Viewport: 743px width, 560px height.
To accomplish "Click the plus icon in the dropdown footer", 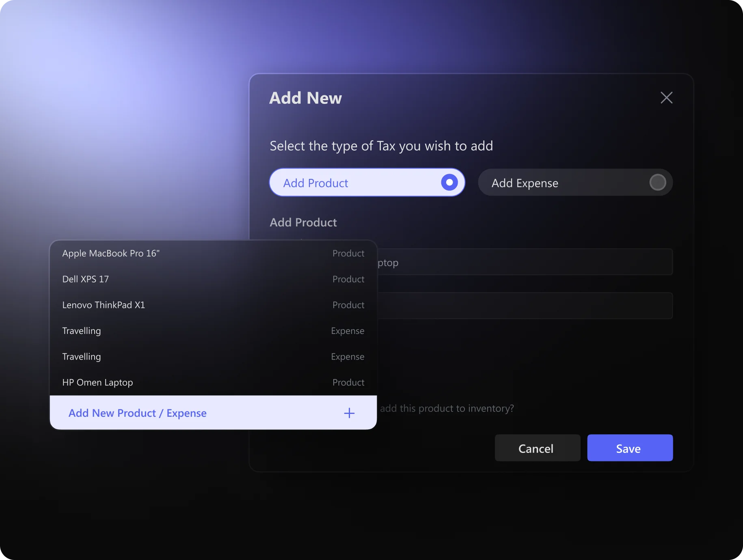I will pos(349,413).
